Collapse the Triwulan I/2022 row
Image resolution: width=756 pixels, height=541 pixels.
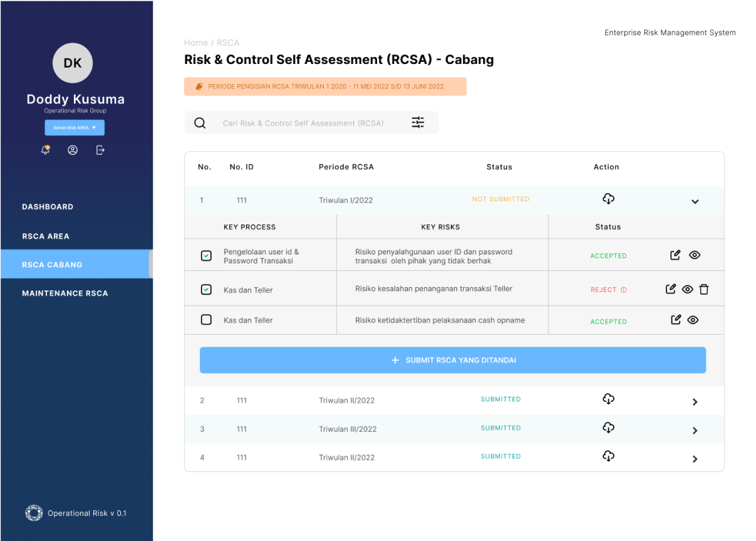695,201
